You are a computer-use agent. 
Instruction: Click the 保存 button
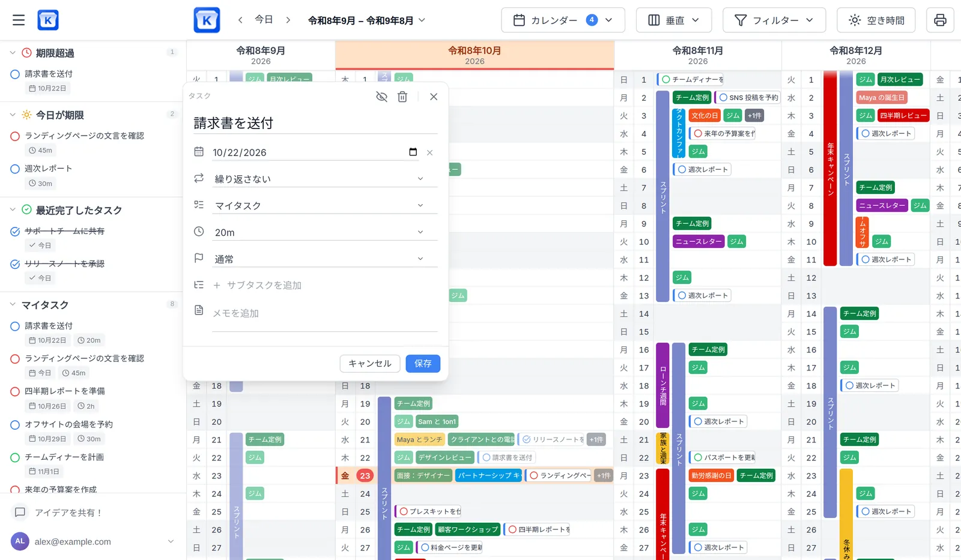pos(423,364)
